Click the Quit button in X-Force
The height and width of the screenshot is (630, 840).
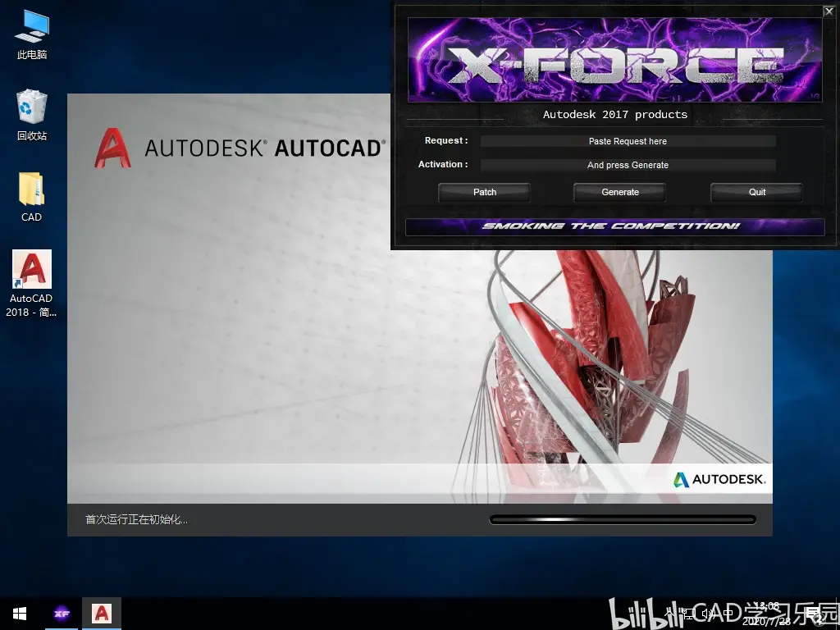click(x=756, y=192)
